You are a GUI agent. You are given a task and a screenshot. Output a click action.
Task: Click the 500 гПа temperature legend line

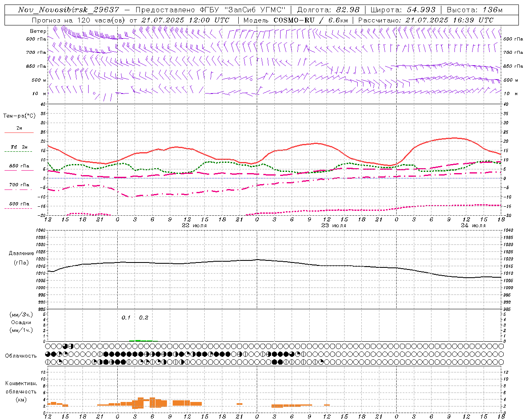pos(18,208)
